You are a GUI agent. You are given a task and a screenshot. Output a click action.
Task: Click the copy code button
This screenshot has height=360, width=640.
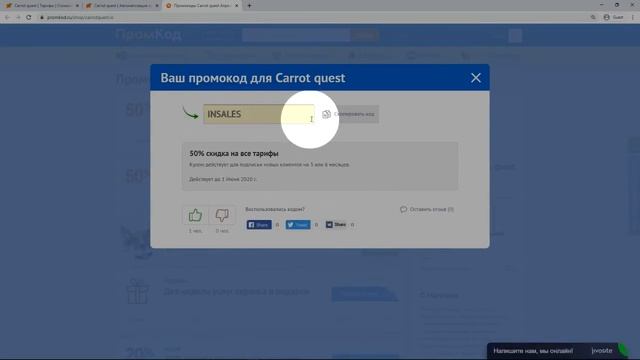349,114
